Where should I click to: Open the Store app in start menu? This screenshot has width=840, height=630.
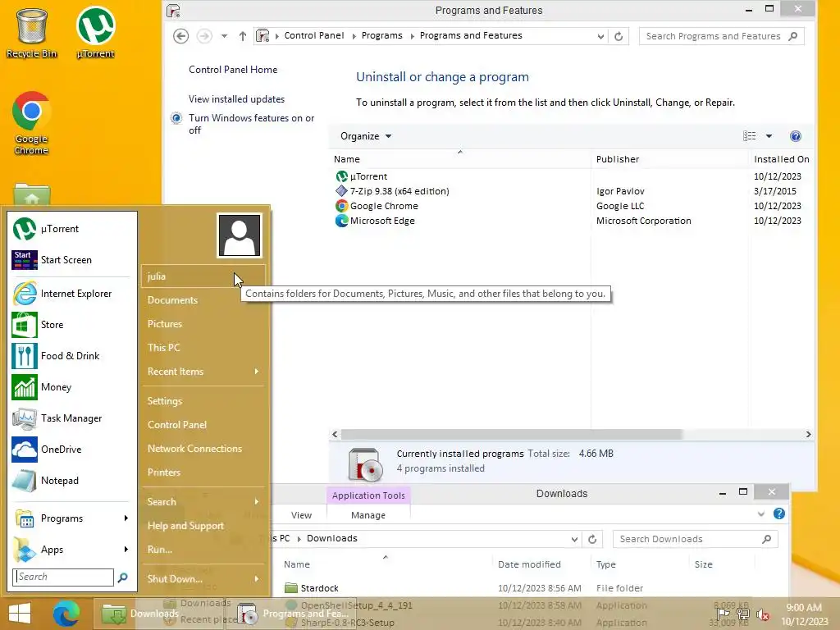pos(72,325)
